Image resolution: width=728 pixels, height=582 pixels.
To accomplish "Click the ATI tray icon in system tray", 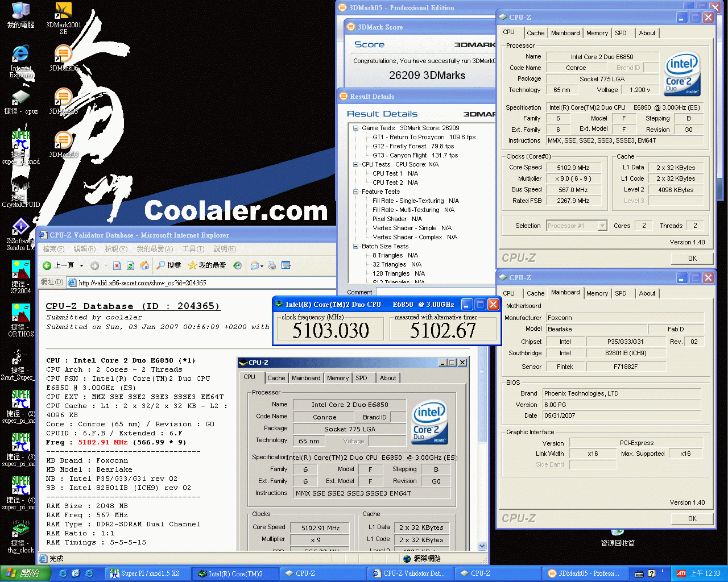I will tap(681, 573).
